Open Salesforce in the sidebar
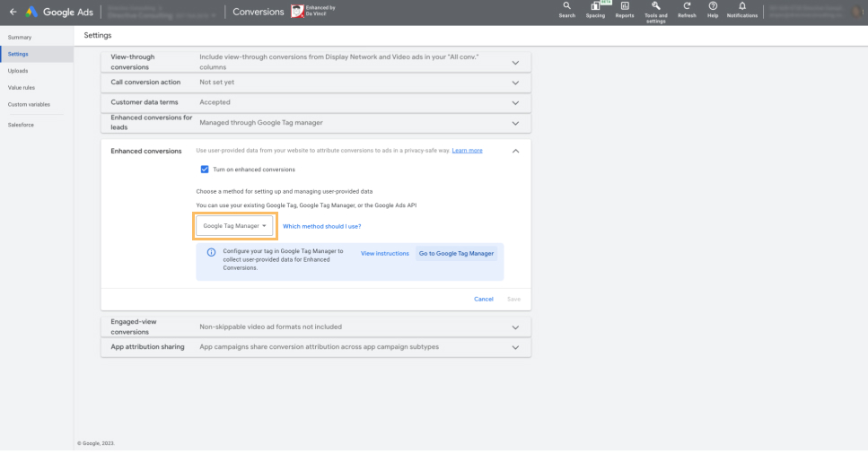Viewport: 868px width, 453px height. click(21, 125)
